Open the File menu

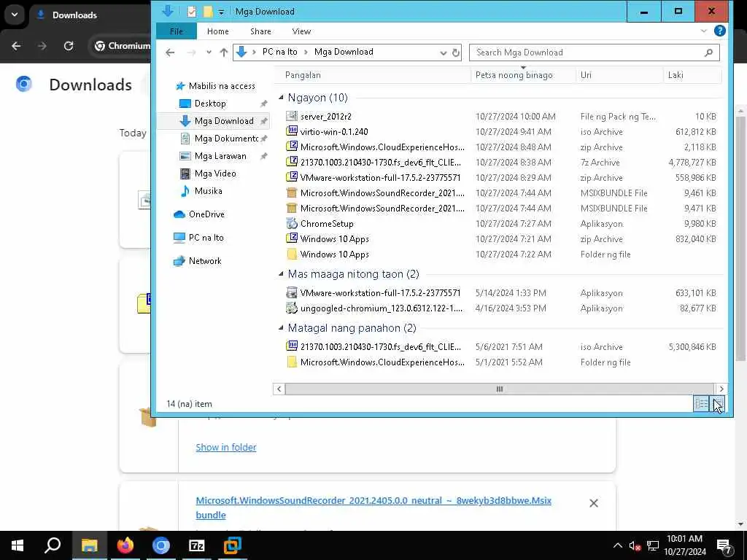tap(177, 31)
